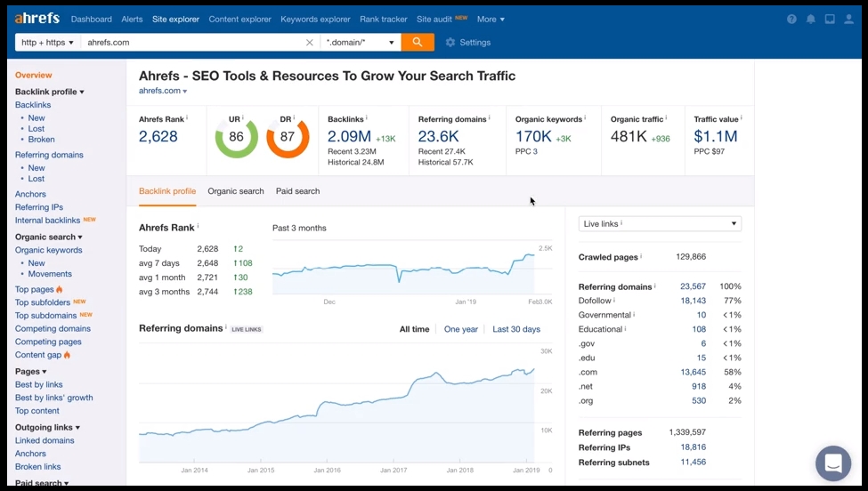Click the Ahrefs logo
The height and width of the screenshot is (491, 868).
pyautogui.click(x=37, y=19)
